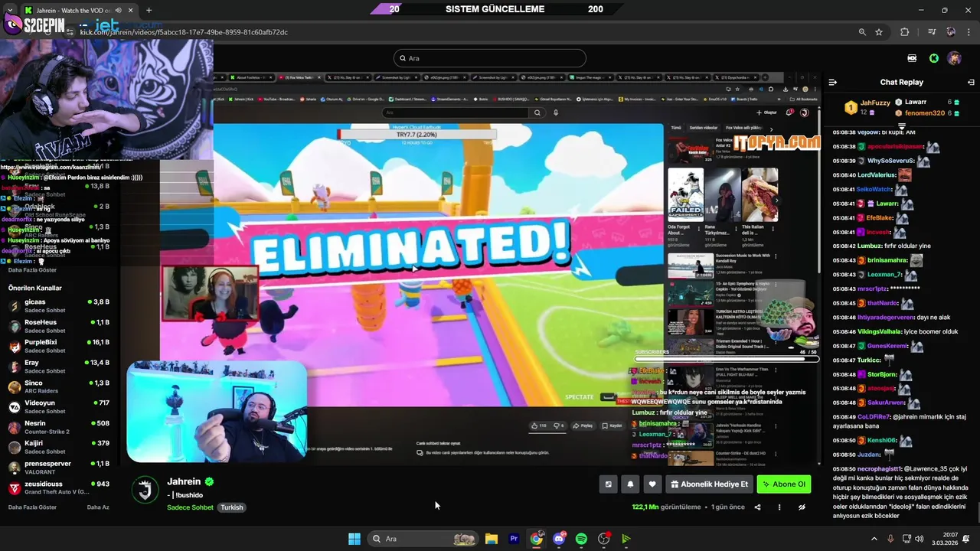This screenshot has height=551, width=980.
Task: Open the Windows Start menu
Action: click(x=354, y=539)
